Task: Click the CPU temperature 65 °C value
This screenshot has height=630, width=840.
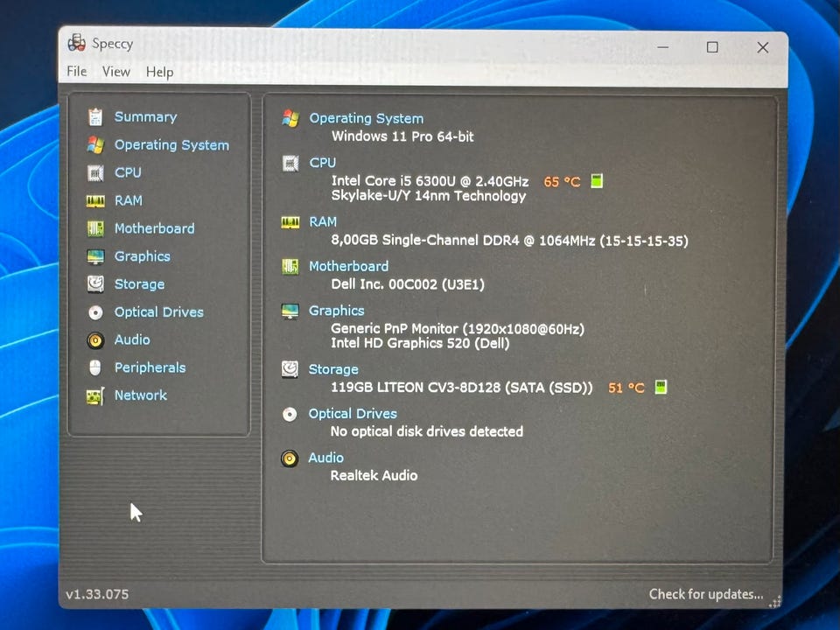Action: (562, 182)
